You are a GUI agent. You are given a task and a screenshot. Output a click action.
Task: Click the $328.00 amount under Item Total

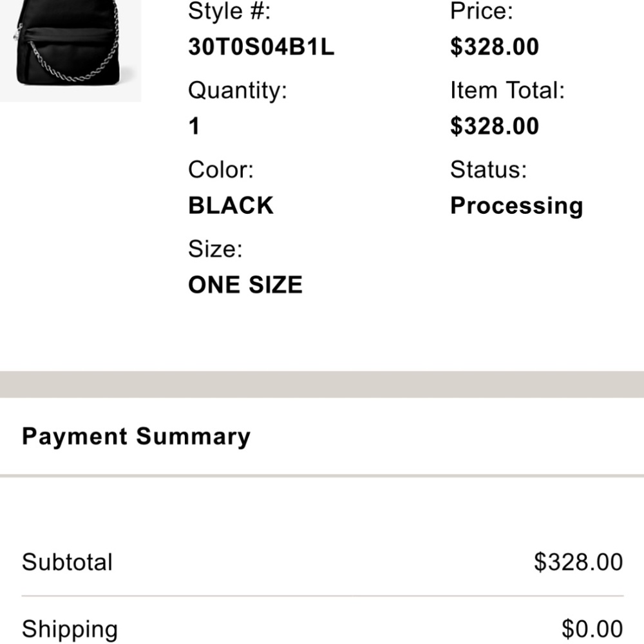(494, 126)
